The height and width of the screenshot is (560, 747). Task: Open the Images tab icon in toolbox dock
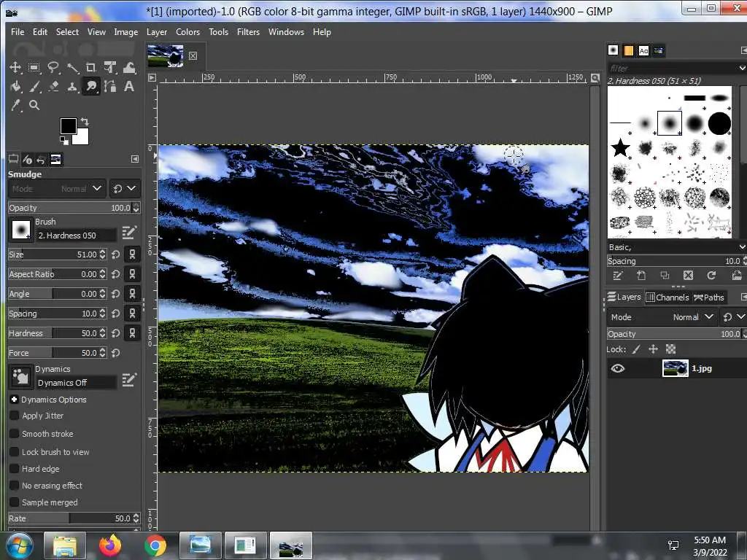(55, 160)
